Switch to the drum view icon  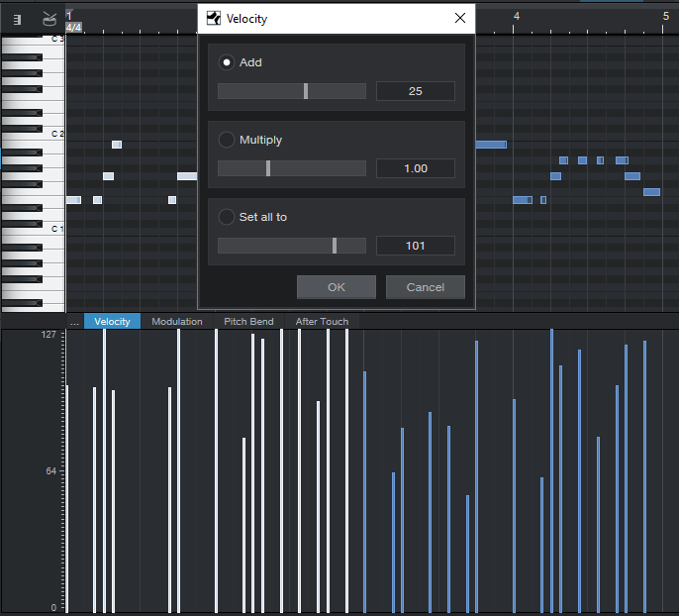[x=49, y=19]
